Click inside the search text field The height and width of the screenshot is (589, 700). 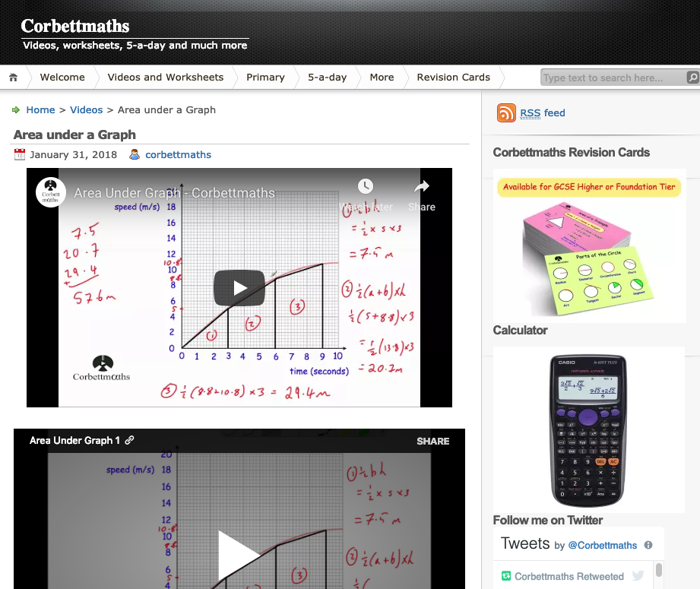point(608,77)
